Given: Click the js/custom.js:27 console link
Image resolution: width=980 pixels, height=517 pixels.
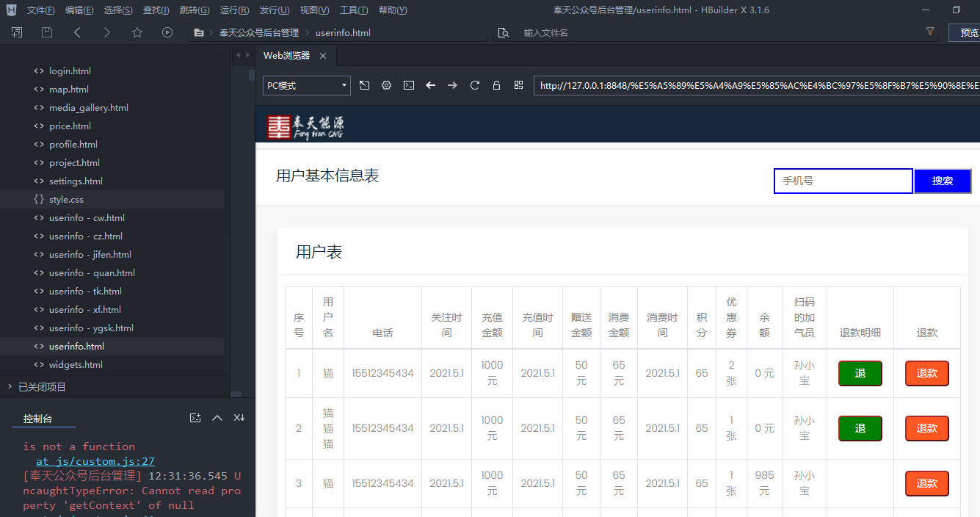Looking at the screenshot, I should click(95, 461).
